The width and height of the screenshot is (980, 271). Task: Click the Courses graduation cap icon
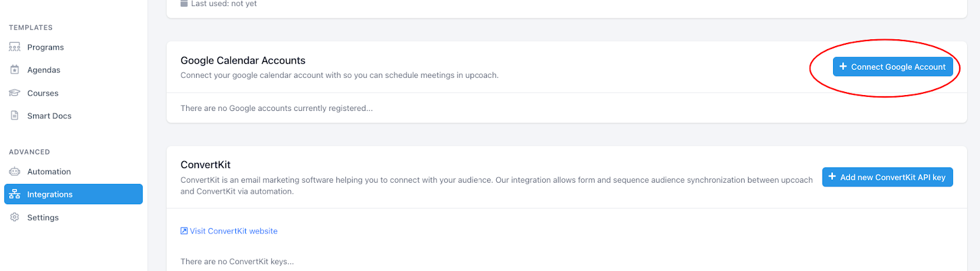15,93
